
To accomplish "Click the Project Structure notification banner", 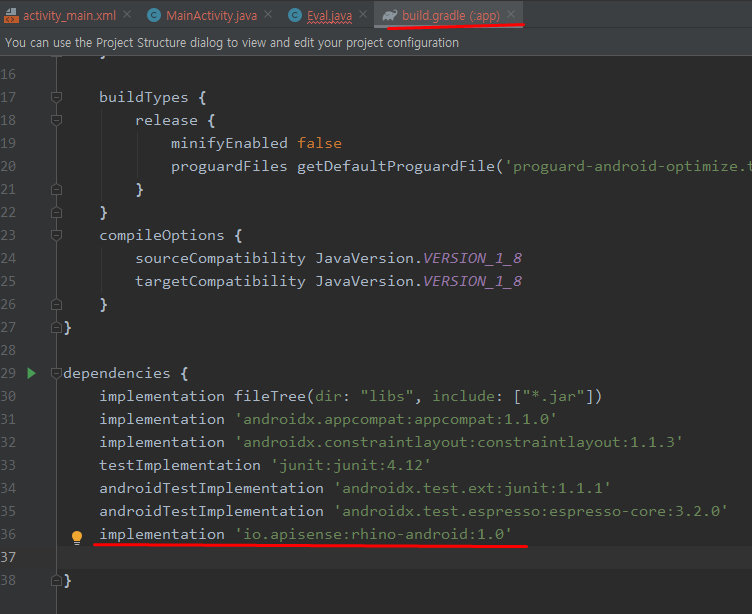I will pos(376,43).
